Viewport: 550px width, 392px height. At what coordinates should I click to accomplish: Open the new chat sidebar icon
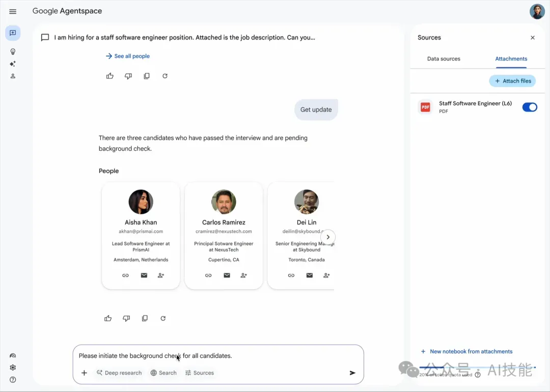(13, 33)
